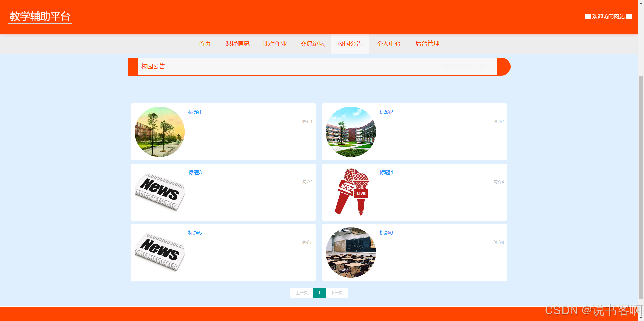The width and height of the screenshot is (644, 321).
Task: Click the white square icon before 欢迎访问网站
Action: pos(588,17)
